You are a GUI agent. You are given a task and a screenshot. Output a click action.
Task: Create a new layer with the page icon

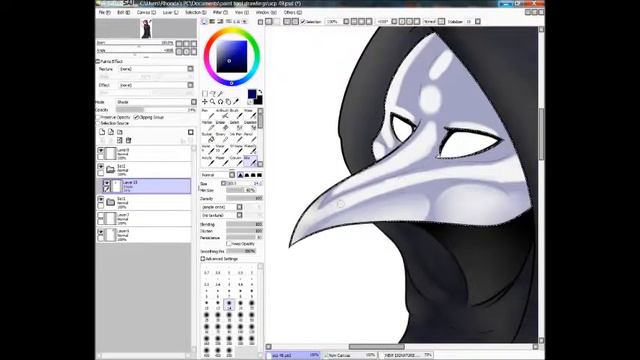click(x=102, y=132)
